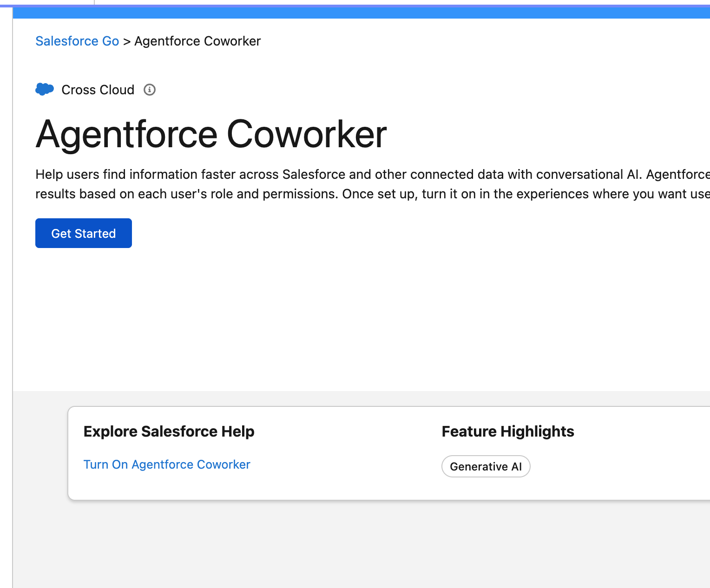Select the Generative AI feature badge
Image resolution: width=710 pixels, height=588 pixels.
tap(486, 466)
